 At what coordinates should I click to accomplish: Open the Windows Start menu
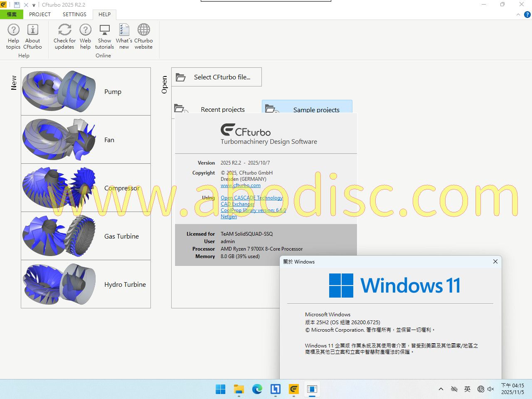coord(220,389)
